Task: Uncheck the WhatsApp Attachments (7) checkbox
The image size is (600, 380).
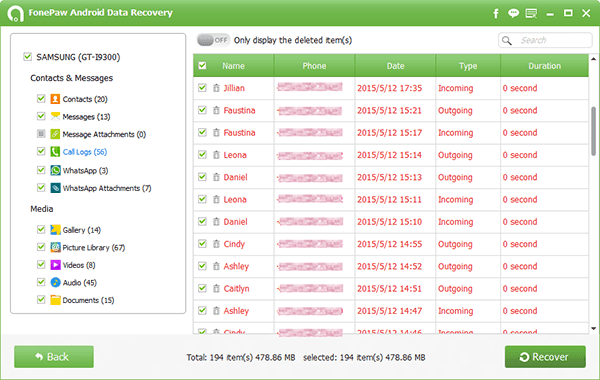Action: (41, 188)
